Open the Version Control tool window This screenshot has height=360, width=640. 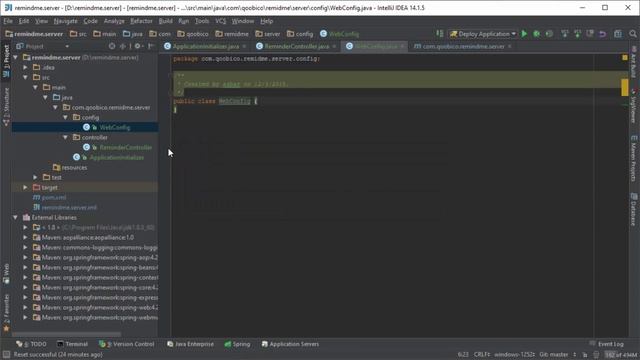click(x=127, y=344)
